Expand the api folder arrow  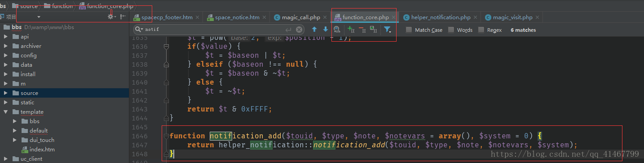pos(6,37)
